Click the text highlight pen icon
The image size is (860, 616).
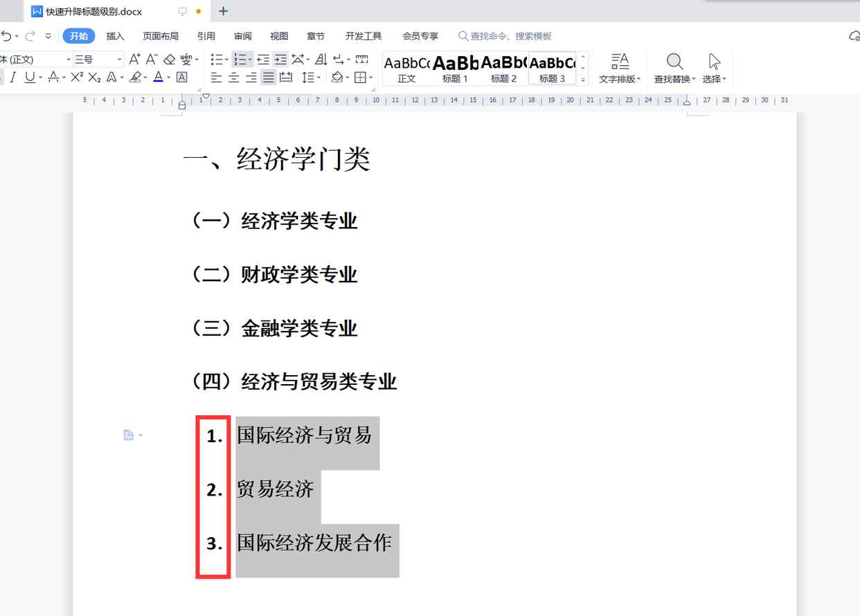click(x=136, y=78)
